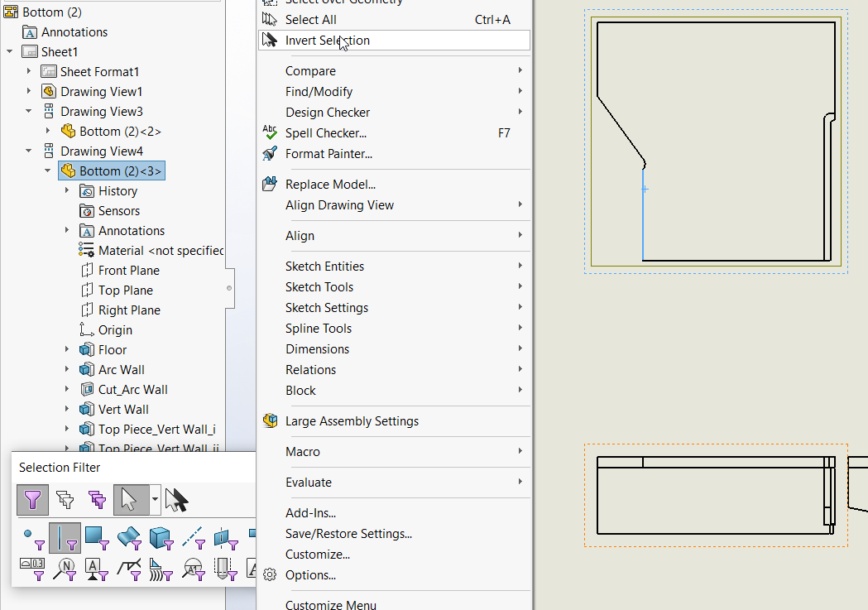Click Invert Selection in the menu
The width and height of the screenshot is (868, 610).
click(x=394, y=41)
